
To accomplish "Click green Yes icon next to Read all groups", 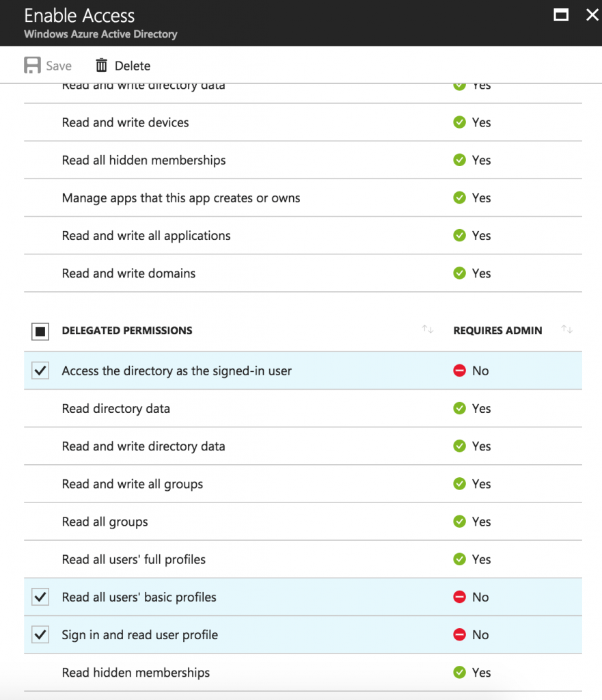I will (x=460, y=522).
